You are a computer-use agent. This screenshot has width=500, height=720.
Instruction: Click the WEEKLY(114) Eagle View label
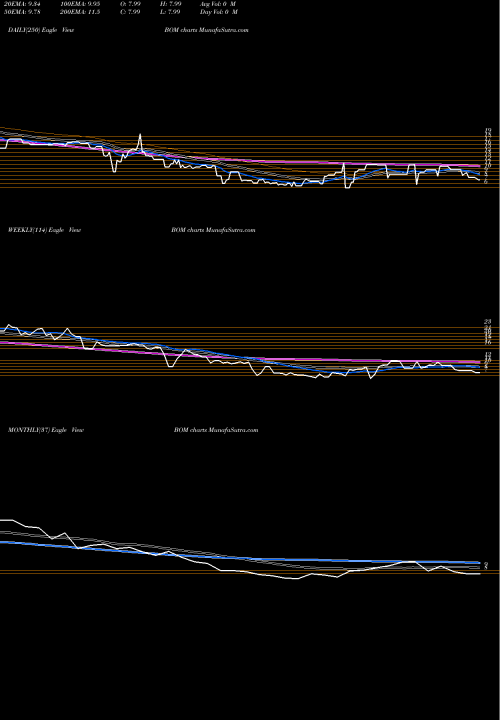pos(44,230)
